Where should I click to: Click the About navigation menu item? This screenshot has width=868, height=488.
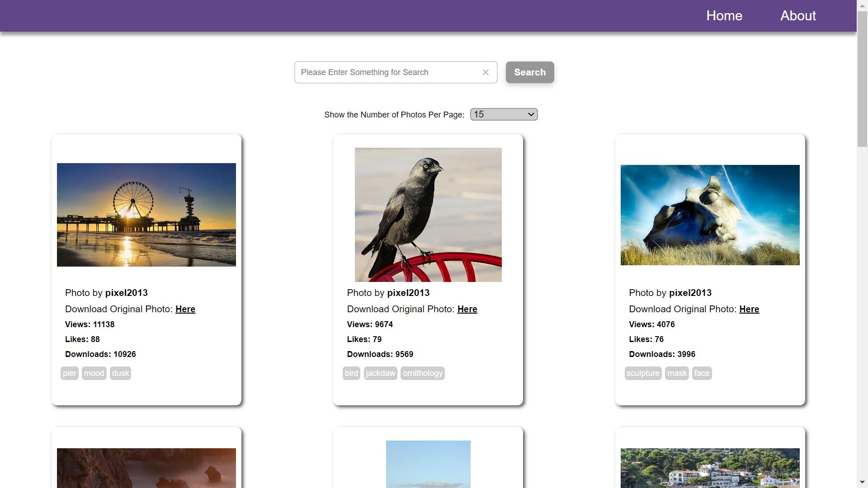point(798,15)
